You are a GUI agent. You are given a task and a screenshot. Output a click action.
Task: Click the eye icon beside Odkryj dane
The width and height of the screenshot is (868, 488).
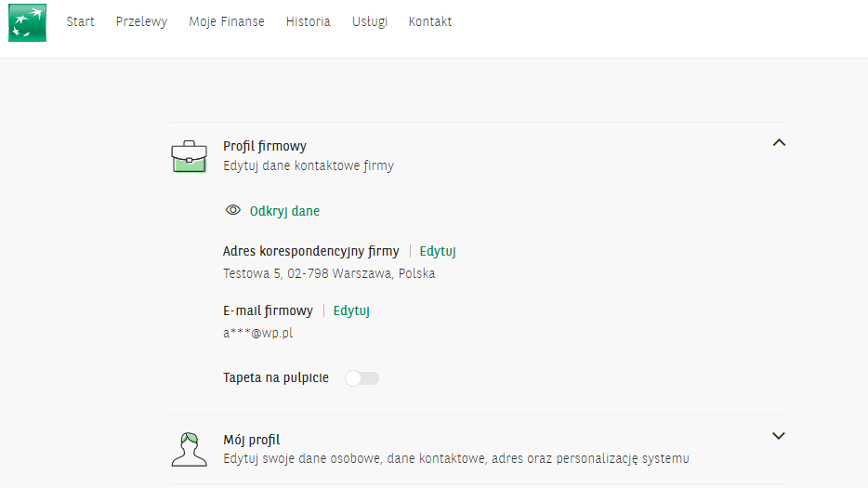click(233, 210)
